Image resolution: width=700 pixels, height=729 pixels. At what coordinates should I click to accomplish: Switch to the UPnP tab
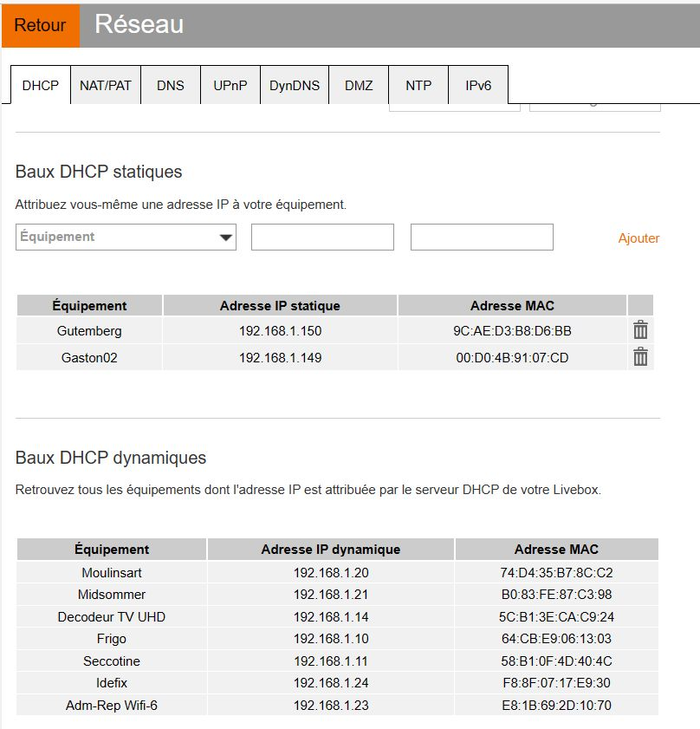point(230,86)
